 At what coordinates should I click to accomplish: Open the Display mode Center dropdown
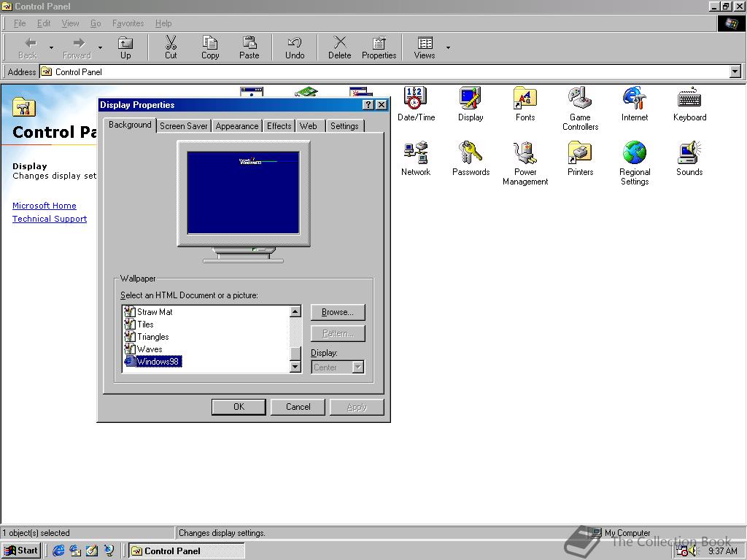(x=357, y=367)
